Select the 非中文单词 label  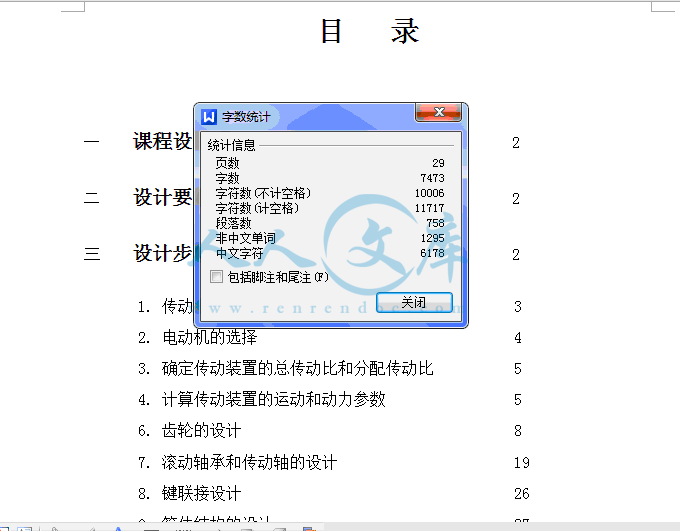point(245,238)
